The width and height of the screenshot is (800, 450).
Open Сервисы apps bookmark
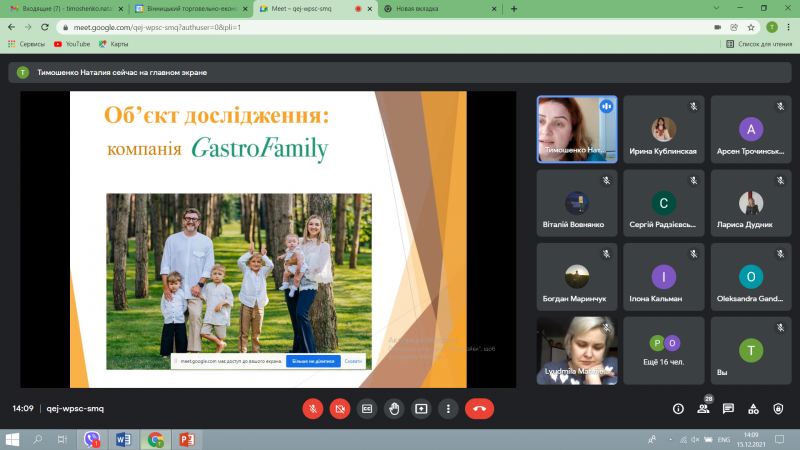coord(27,44)
